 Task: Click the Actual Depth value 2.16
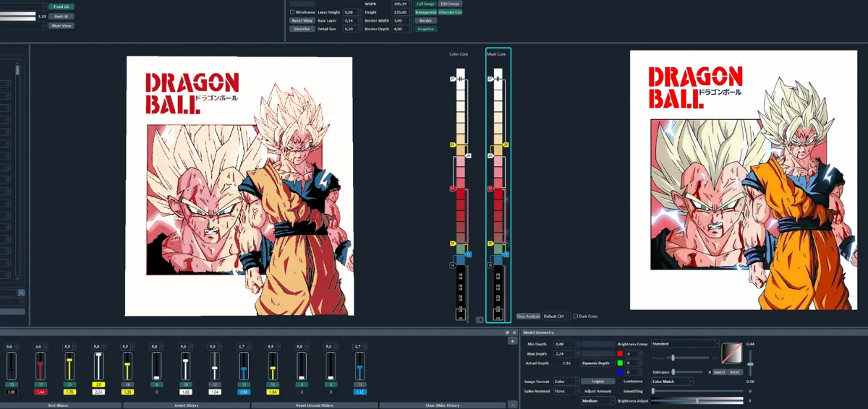567,363
